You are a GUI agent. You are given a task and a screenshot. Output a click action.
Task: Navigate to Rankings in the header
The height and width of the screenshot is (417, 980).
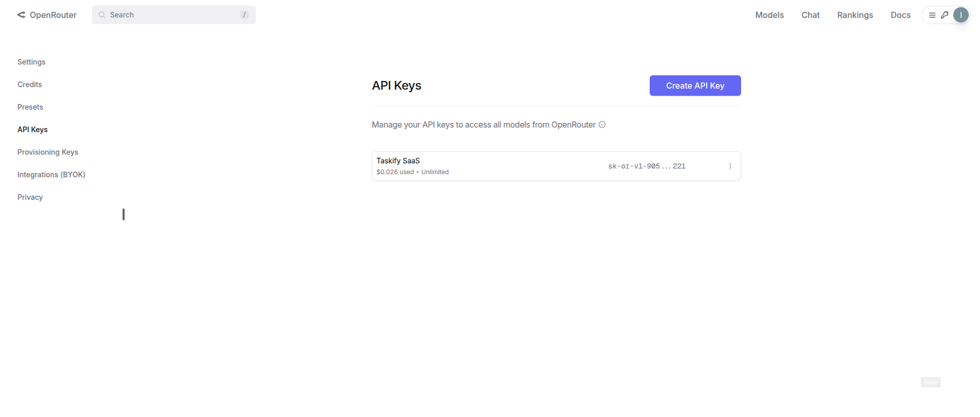coord(854,15)
